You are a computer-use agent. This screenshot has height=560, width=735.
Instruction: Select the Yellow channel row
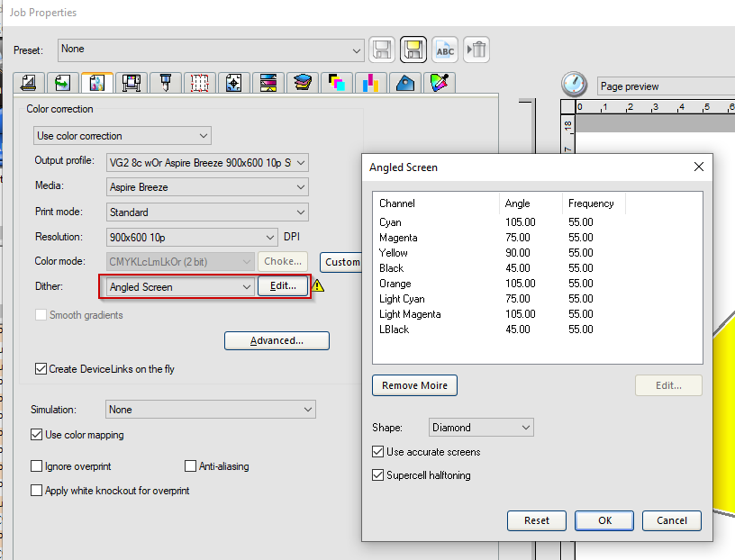[537, 253]
